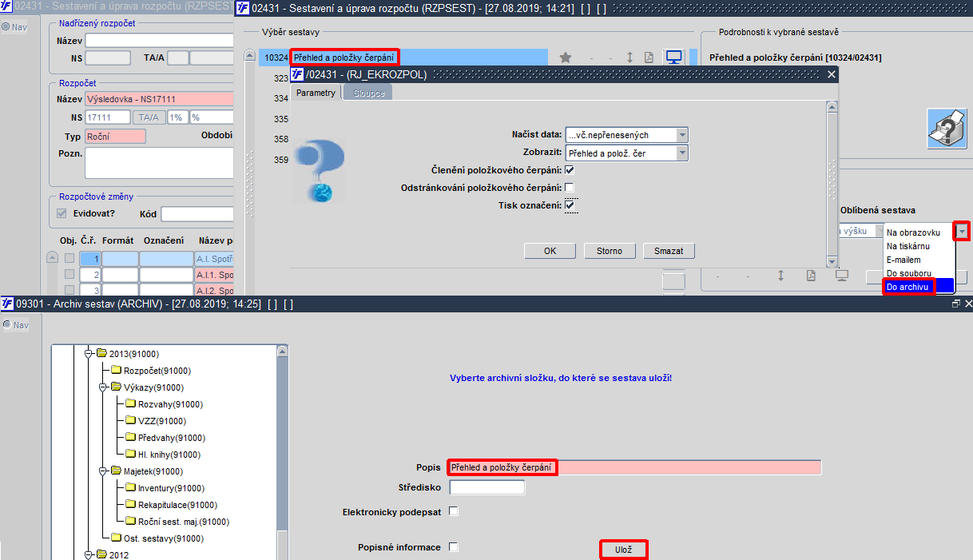This screenshot has width=973, height=560.
Task: Confirm parameters with OK button
Action: coord(550,251)
